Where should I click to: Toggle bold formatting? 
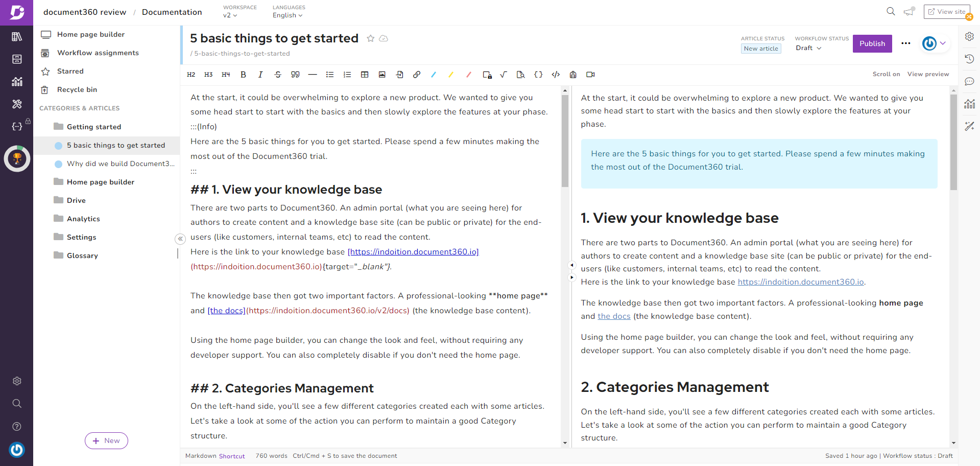pos(243,75)
